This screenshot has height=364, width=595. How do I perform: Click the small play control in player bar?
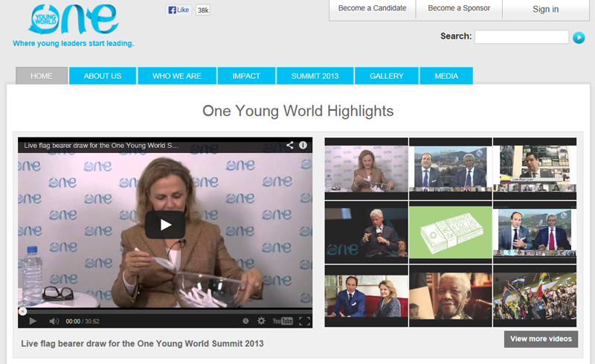click(33, 321)
